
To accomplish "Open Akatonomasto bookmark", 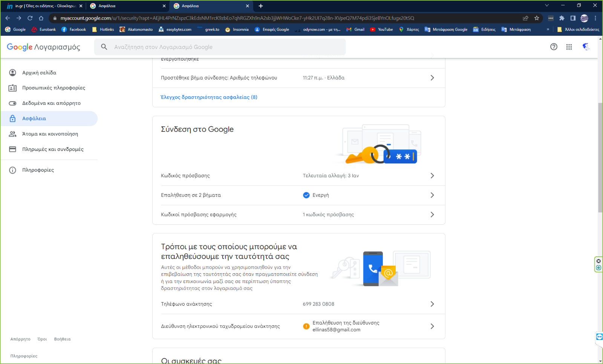I will 136,29.
